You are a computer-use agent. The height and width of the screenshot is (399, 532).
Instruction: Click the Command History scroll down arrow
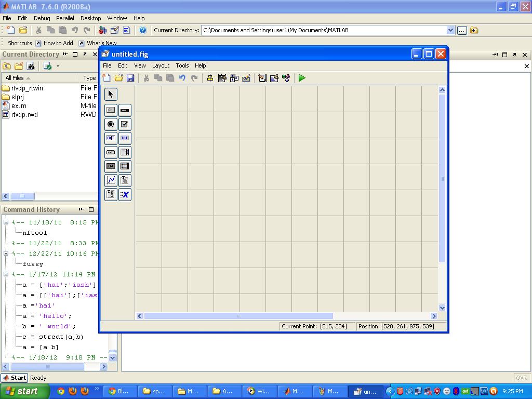[112, 357]
